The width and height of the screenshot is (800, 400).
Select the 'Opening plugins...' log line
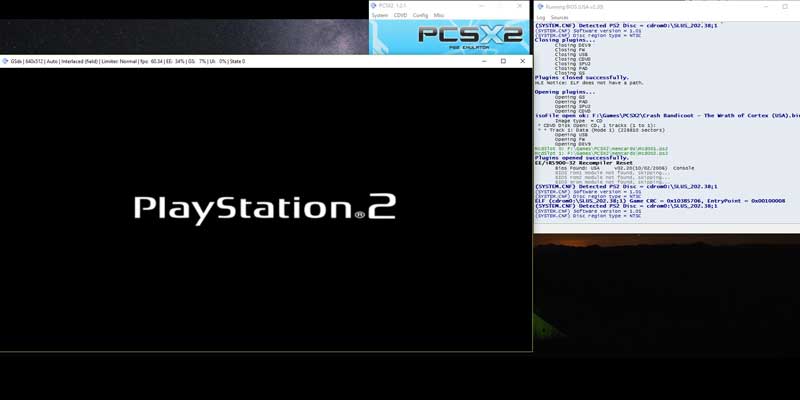pyautogui.click(x=564, y=92)
